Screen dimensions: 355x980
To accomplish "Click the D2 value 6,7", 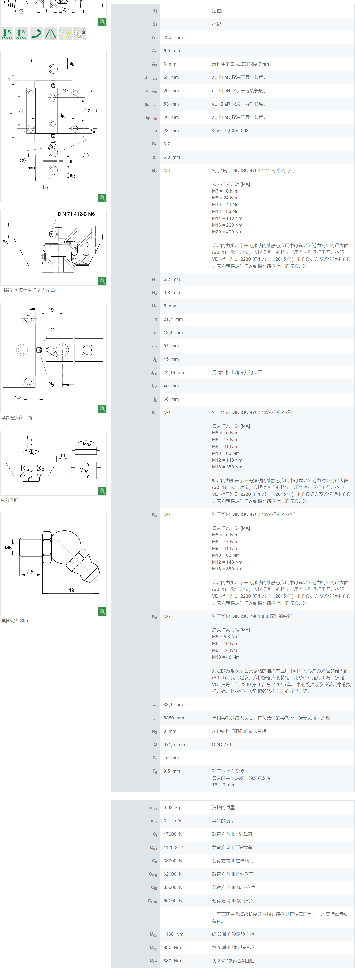I will tap(167, 144).
